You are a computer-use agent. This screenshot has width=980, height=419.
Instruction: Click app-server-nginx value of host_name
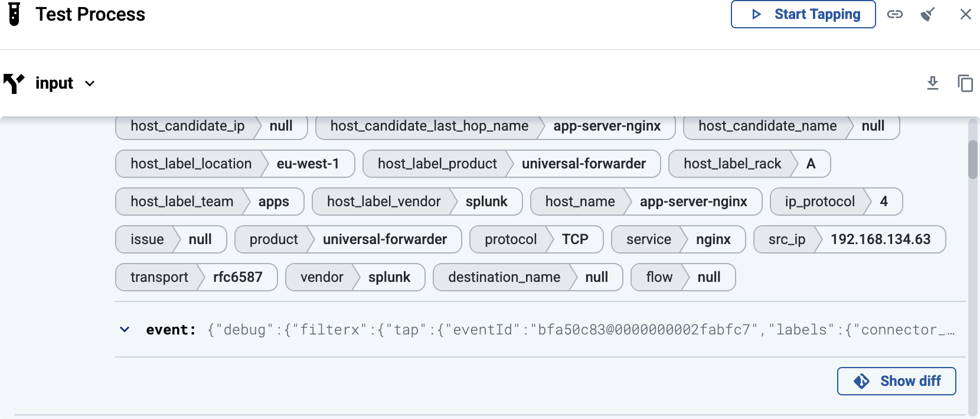[693, 202]
